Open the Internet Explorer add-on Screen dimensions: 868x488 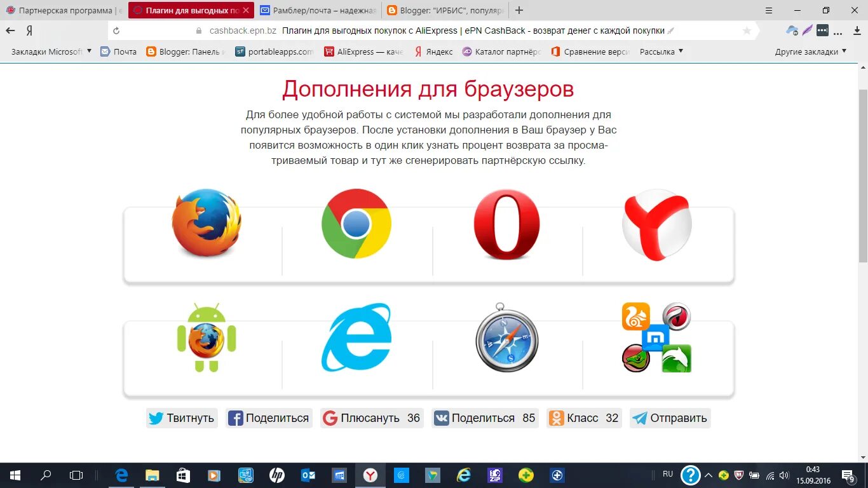pyautogui.click(x=356, y=337)
